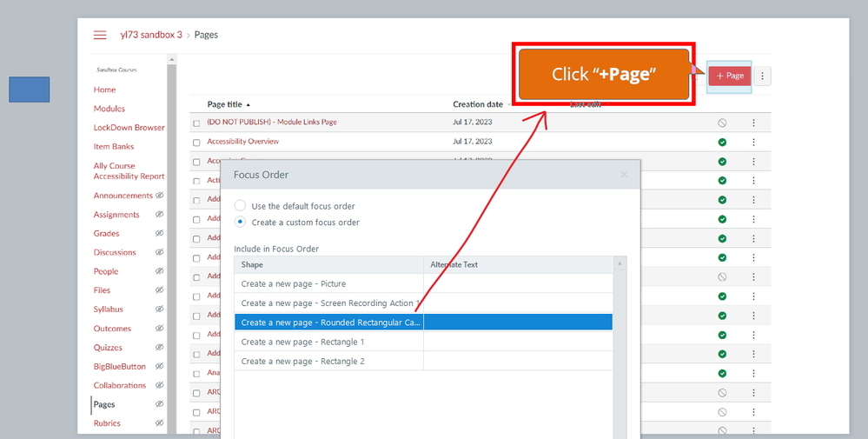Screen dimensions: 868x439
Task: Select 'Create a new page - Picture' row
Action: [x=423, y=283]
